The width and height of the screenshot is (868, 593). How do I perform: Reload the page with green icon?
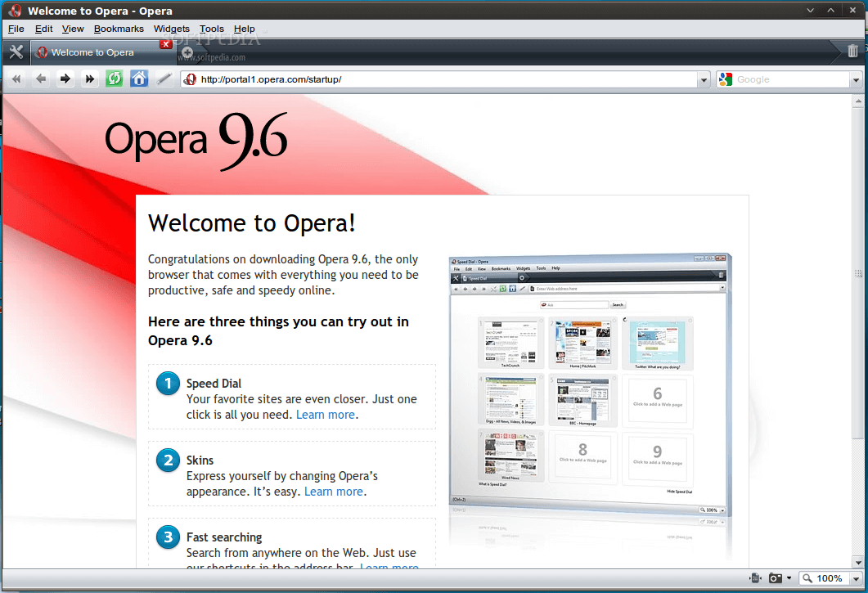115,79
